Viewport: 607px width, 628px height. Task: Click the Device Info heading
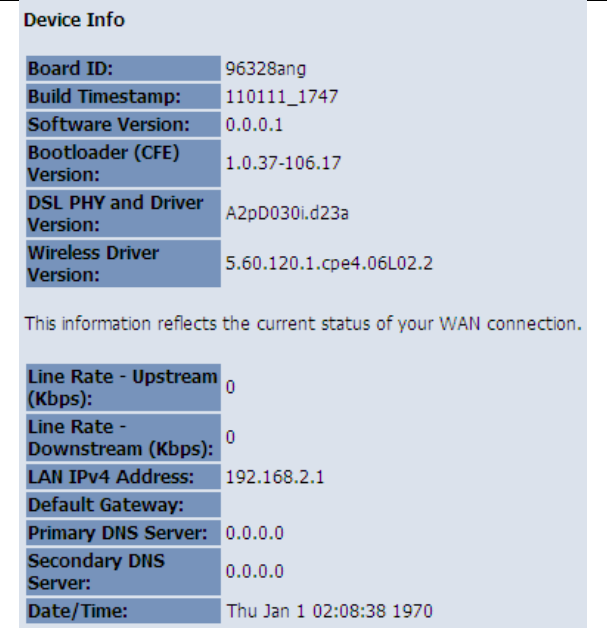pyautogui.click(x=74, y=20)
